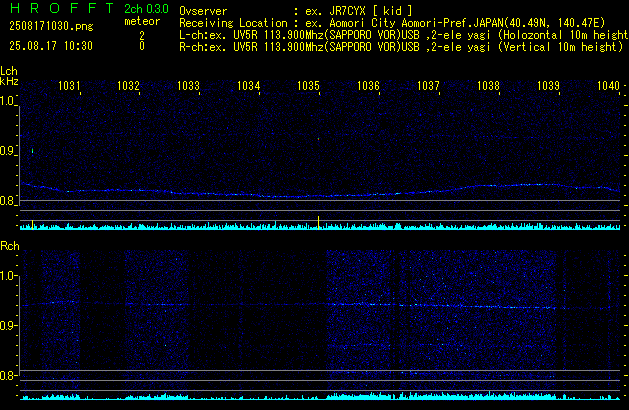Click the green meteor echo near 1030
The image size is (629, 410).
[32, 151]
